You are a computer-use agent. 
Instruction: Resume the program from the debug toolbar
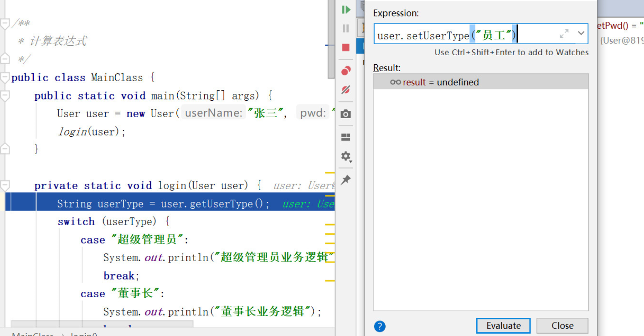(x=346, y=10)
